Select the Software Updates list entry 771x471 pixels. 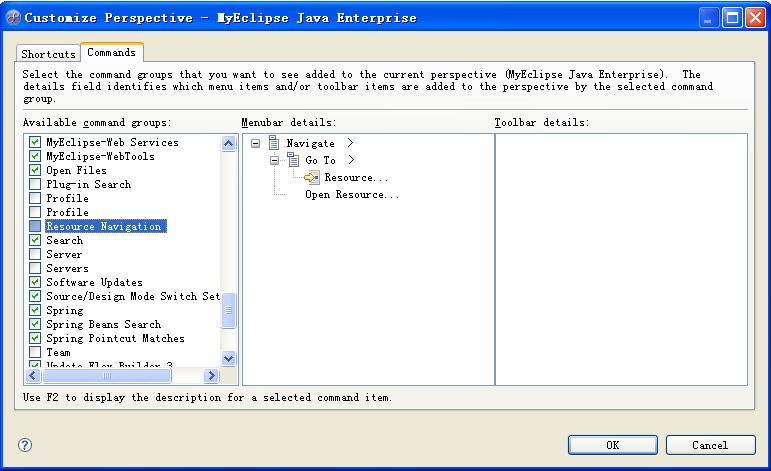tap(94, 282)
